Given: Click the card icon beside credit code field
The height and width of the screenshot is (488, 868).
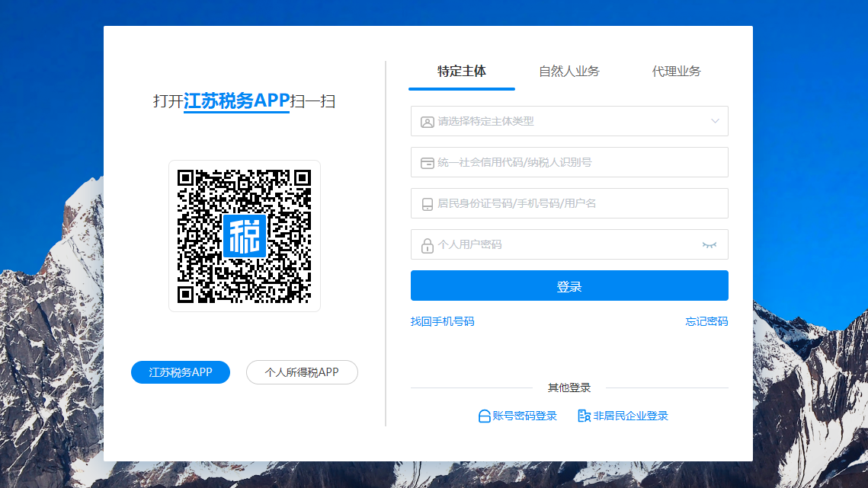Looking at the screenshot, I should tap(428, 163).
